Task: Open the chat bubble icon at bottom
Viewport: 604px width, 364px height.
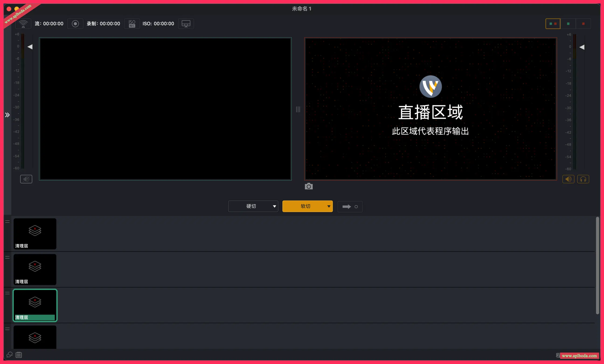Action: [x=9, y=355]
